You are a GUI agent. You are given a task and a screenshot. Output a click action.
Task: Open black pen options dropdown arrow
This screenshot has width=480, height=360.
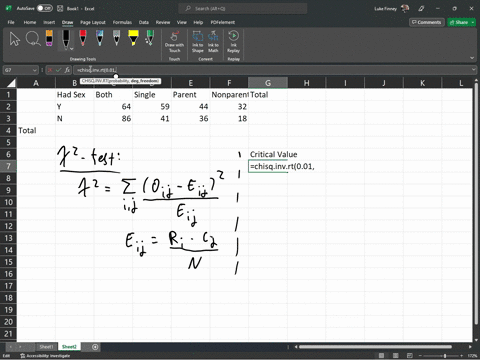[x=71, y=49]
